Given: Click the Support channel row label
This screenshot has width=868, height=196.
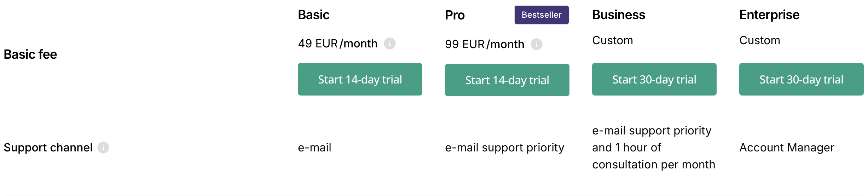Looking at the screenshot, I should point(48,148).
